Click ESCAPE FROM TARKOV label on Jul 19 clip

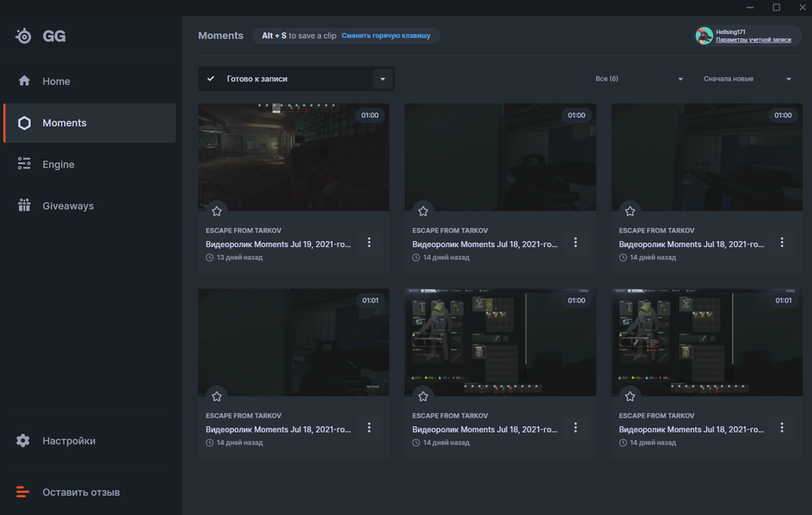(244, 231)
